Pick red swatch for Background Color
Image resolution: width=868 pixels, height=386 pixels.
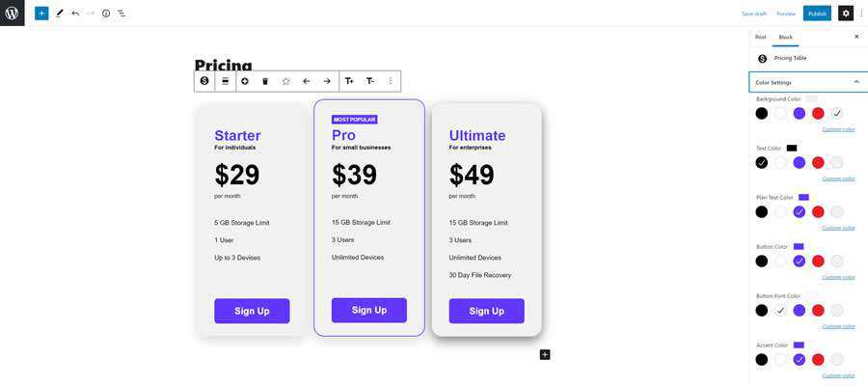[818, 114]
